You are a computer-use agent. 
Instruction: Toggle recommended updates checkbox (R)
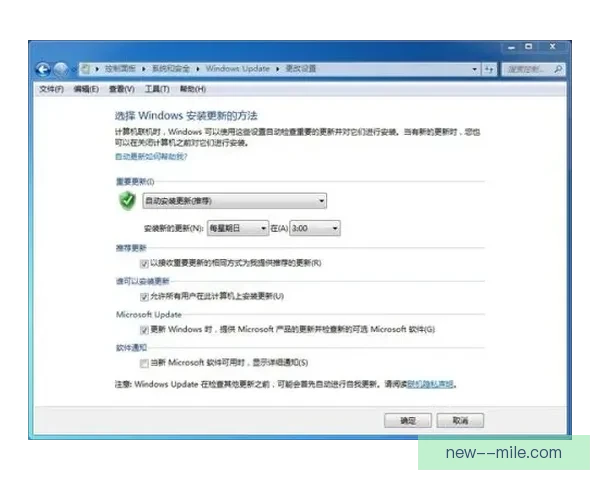point(144,264)
